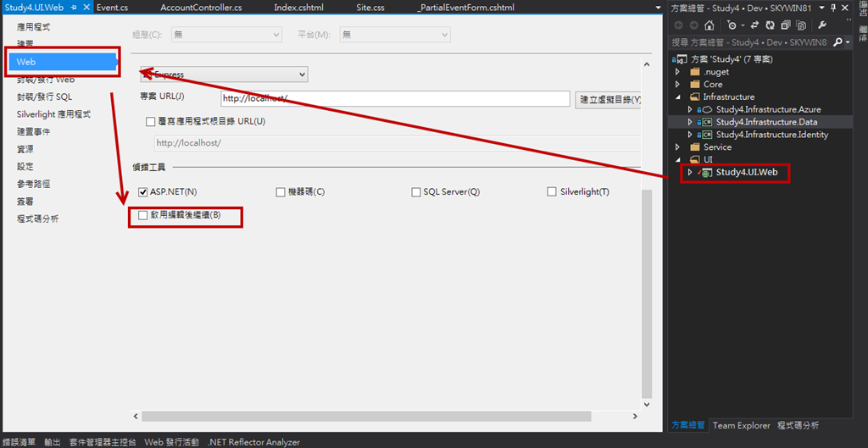Enable the Silverlight(T) debugger checkbox
The height and width of the screenshot is (448, 868).
[551, 192]
